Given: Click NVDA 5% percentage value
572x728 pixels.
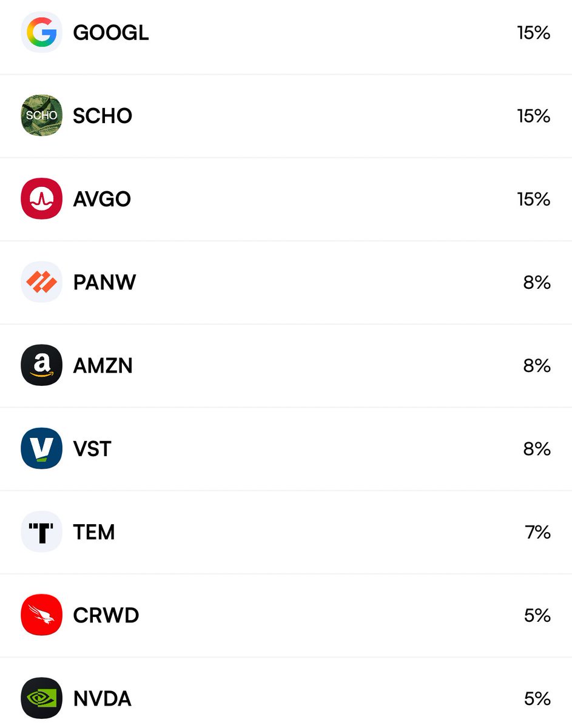Looking at the screenshot, I should pyautogui.click(x=537, y=698).
